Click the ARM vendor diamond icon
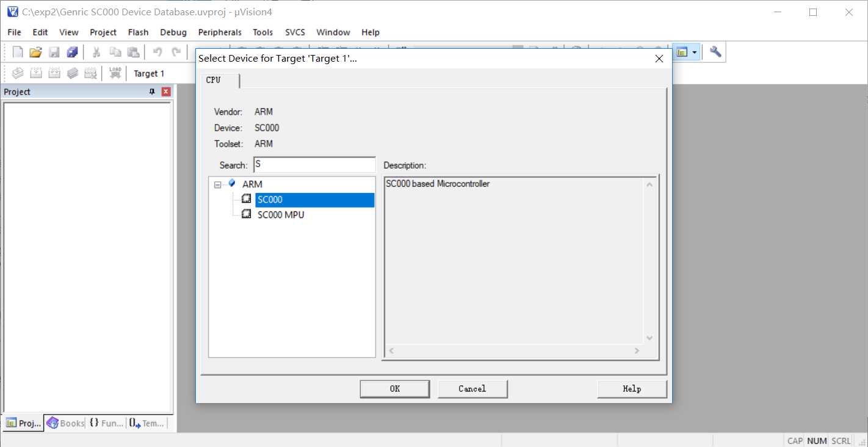 pyautogui.click(x=231, y=183)
